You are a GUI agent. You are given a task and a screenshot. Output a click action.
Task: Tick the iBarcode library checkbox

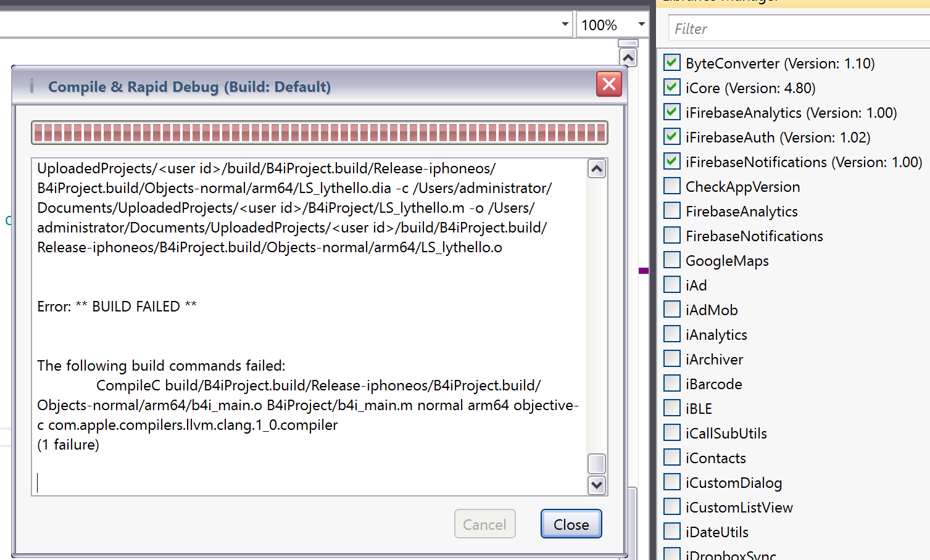[x=672, y=384]
